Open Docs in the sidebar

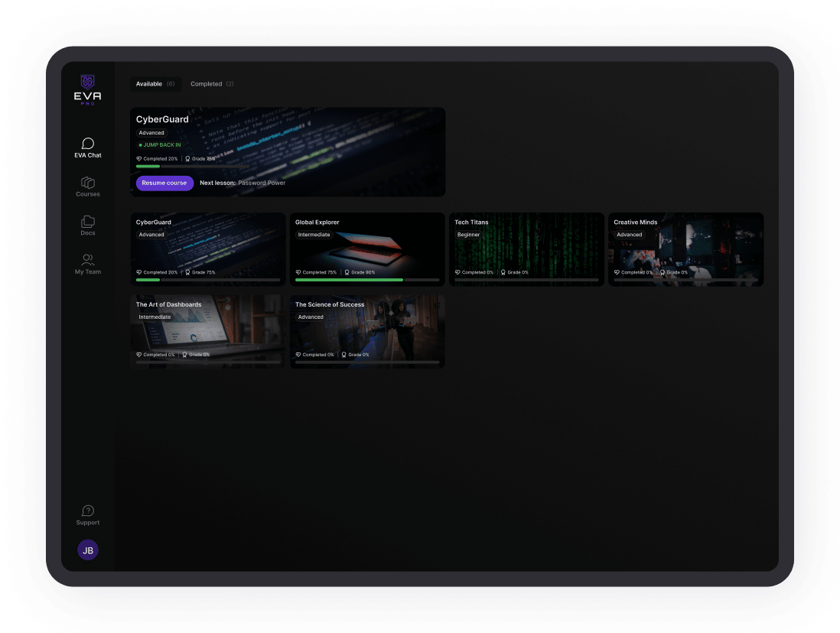88,226
